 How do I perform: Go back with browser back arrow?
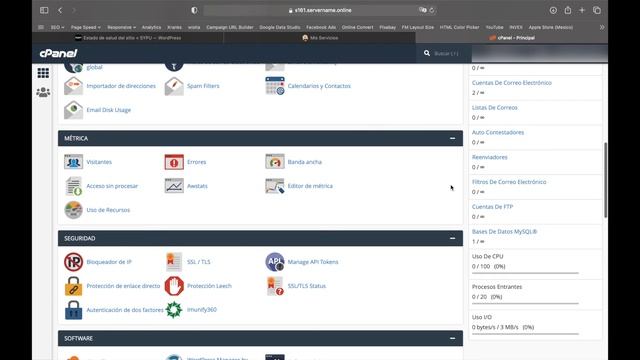(x=60, y=10)
